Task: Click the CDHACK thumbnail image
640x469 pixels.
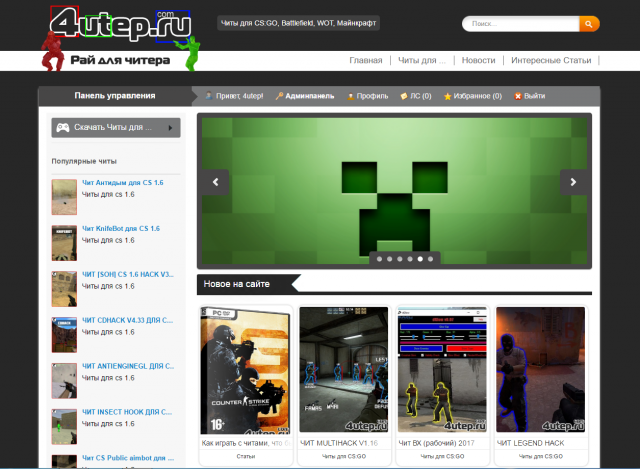Action: click(x=64, y=335)
